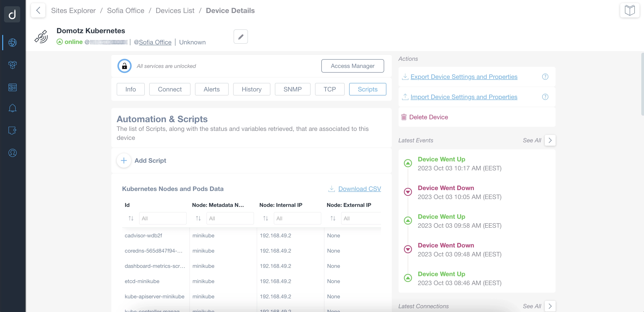
Task: Click the trash icon for Delete Device
Action: pyautogui.click(x=404, y=117)
